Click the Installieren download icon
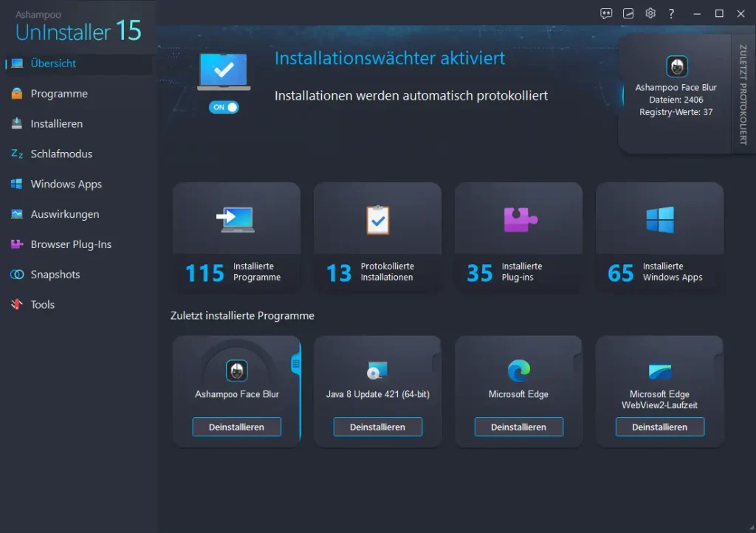The image size is (756, 533). [17, 123]
